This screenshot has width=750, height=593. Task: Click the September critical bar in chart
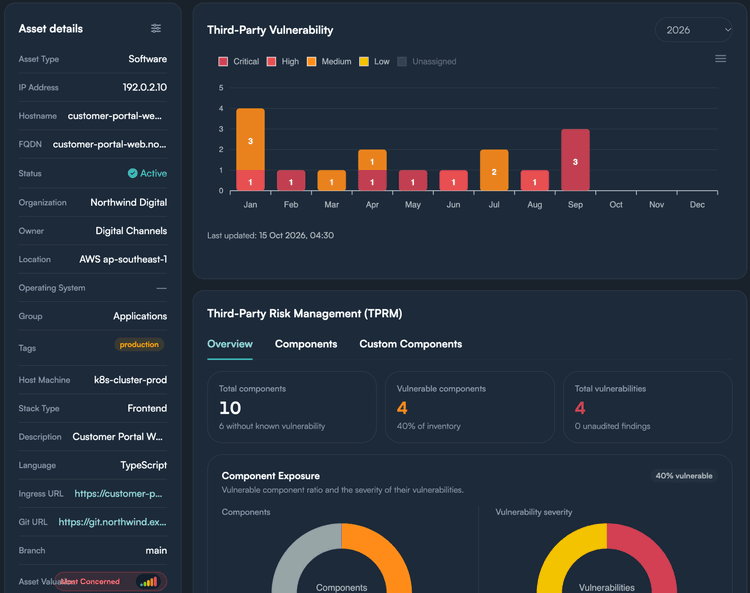(x=575, y=160)
